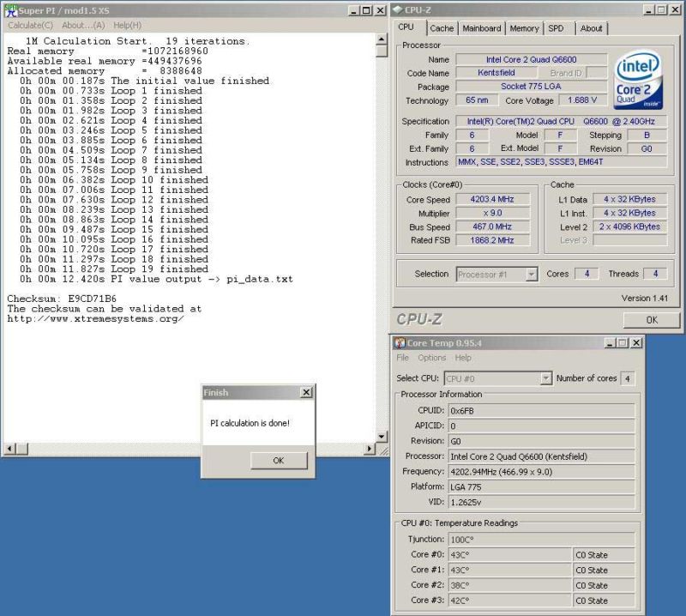Screen dimensions: 686x616
Task: Click the scroll up arrow in Super PI
Action: 382,39
